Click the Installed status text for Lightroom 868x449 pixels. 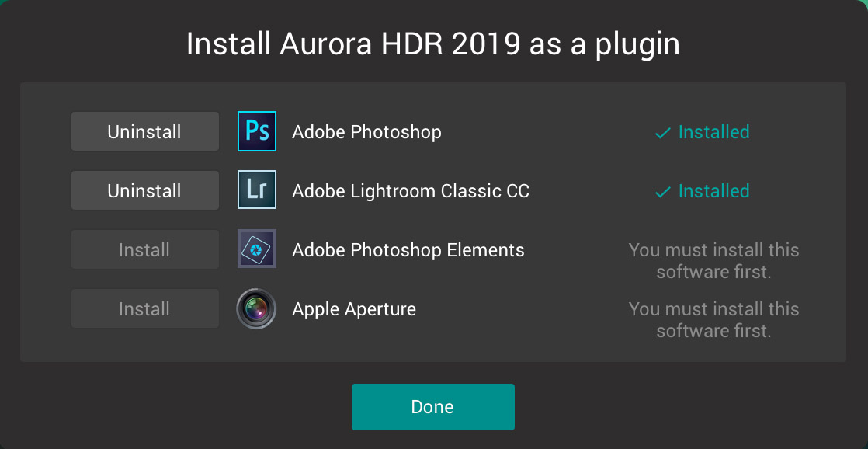pyautogui.click(x=713, y=191)
